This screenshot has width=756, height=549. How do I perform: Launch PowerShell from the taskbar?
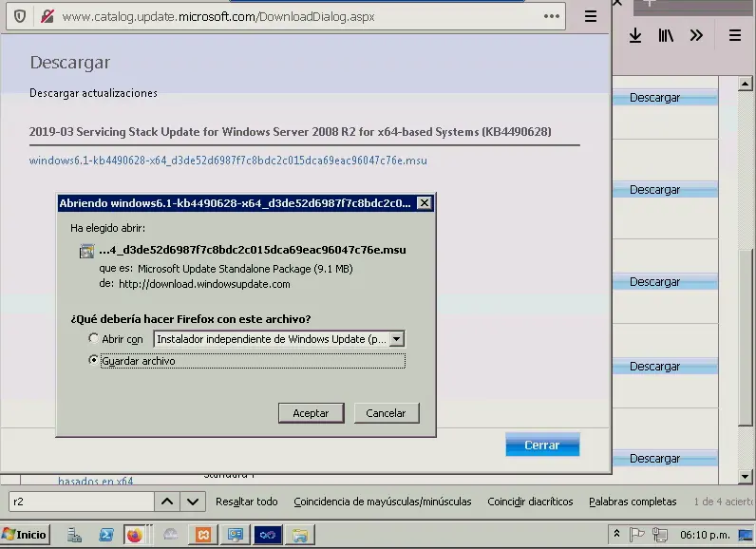click(x=106, y=535)
